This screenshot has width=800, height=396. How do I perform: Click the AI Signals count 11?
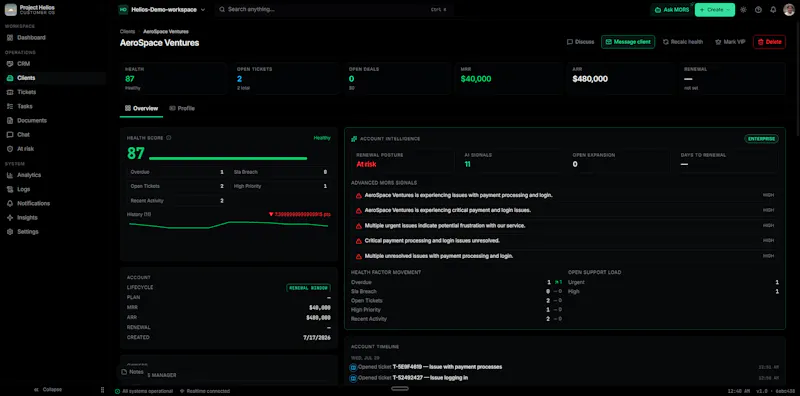[467, 164]
